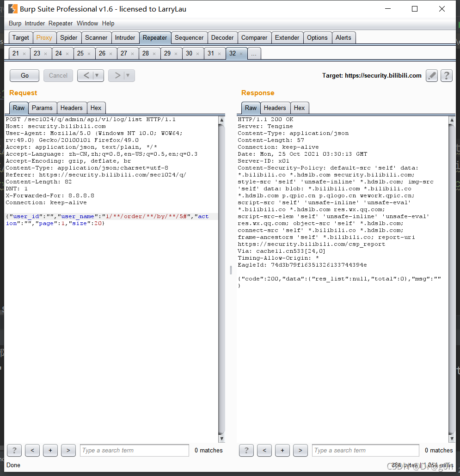Switch to the Decoder tab
Viewport: 460px width, 476px height.
[222, 37]
